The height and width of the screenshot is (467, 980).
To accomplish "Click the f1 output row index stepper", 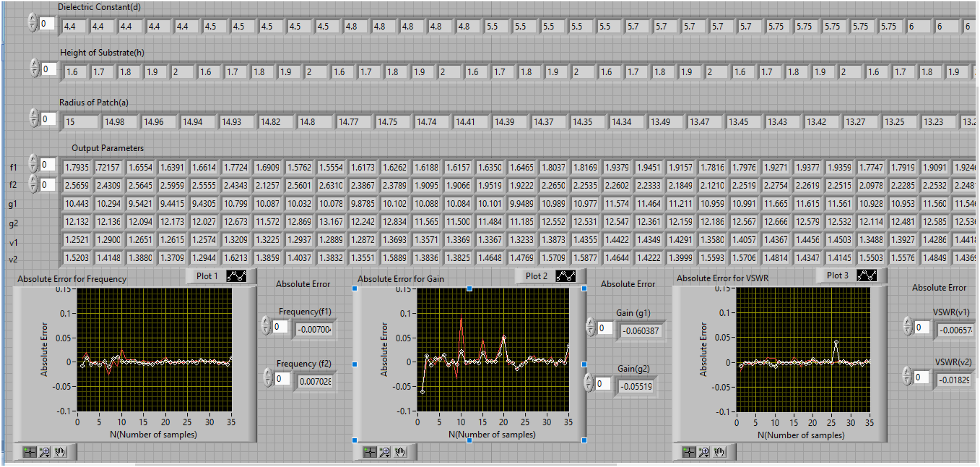I will (33, 164).
